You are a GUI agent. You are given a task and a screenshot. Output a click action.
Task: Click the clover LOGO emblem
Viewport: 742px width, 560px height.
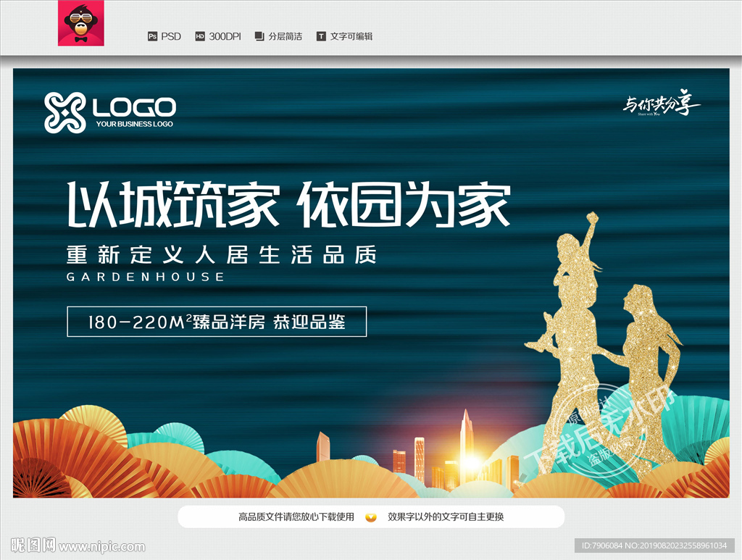64,112
